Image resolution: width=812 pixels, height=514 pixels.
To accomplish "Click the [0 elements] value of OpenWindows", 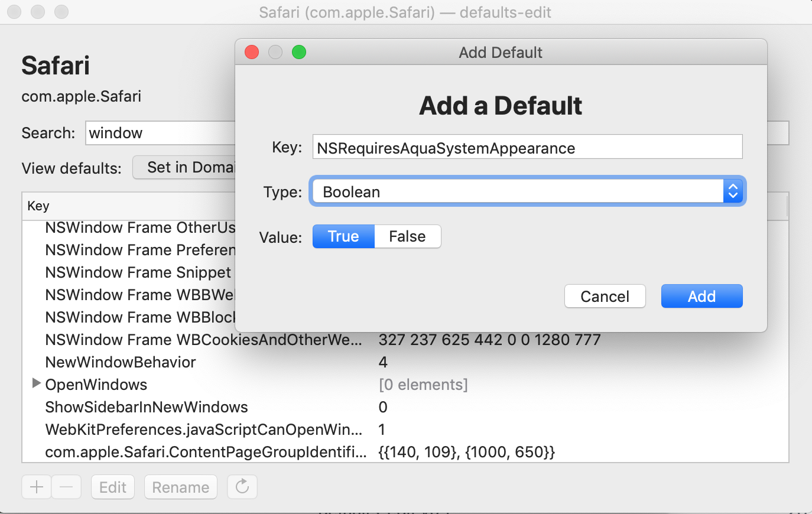I will (423, 385).
